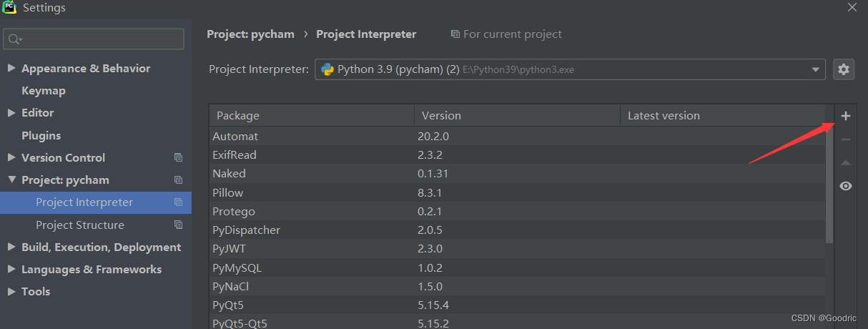Click version 8.3.1 of Pillow

[430, 192]
